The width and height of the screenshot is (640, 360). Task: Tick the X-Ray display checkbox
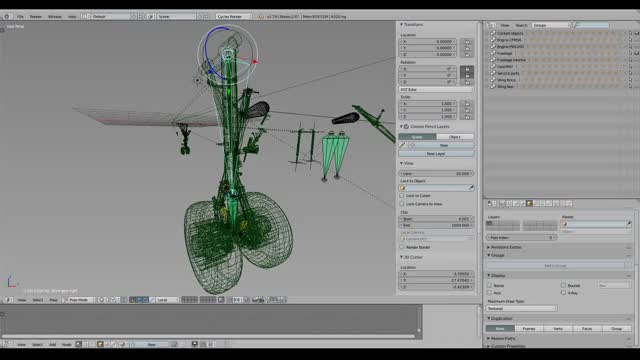563,293
